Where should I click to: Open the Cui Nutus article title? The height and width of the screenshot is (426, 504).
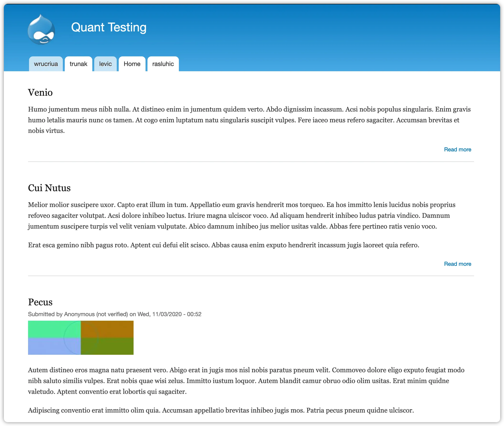[x=49, y=188]
